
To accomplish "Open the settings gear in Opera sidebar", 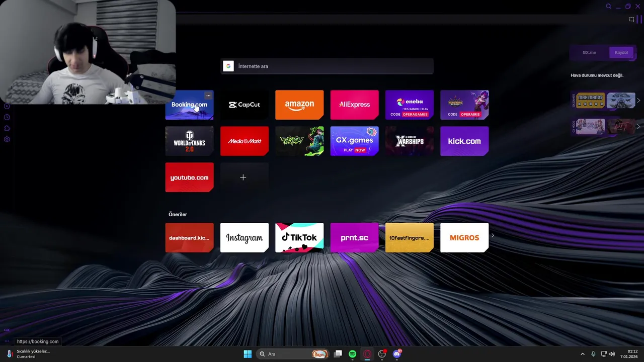I will pos(7,139).
